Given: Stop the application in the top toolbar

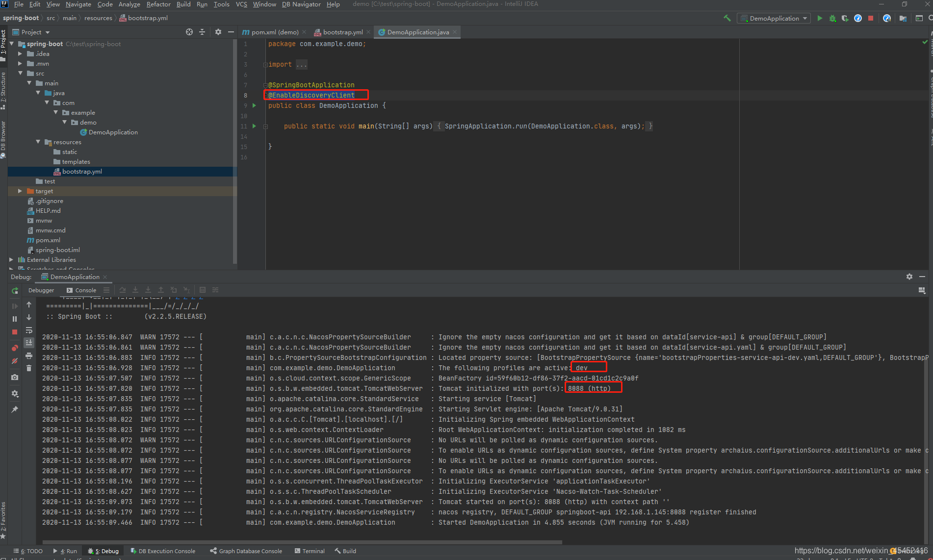Looking at the screenshot, I should click(x=871, y=18).
